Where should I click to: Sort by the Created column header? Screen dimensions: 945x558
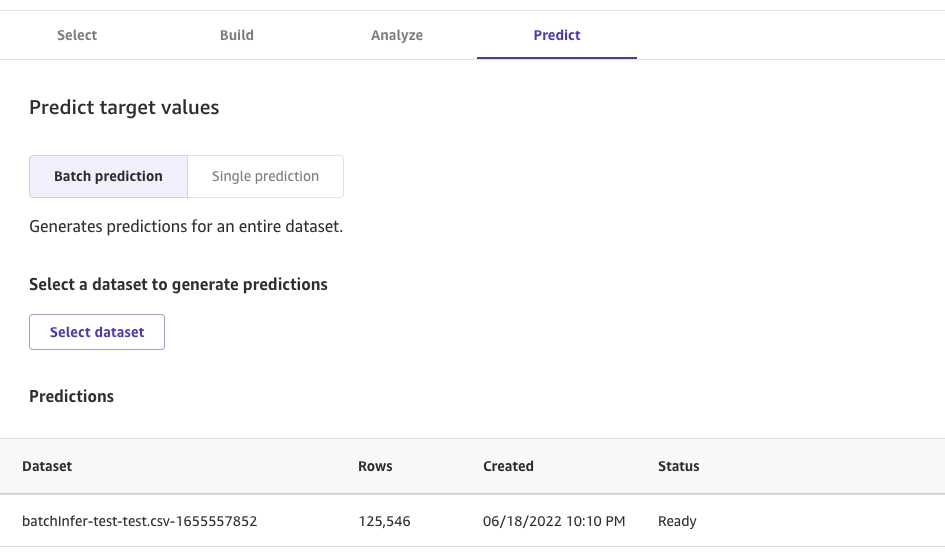click(x=508, y=466)
